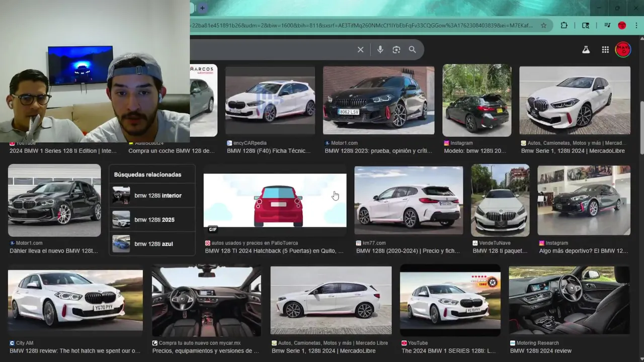Image resolution: width=644 pixels, height=362 pixels.
Task: Open the mycar.mx interior dashboard image
Action: pos(206,300)
